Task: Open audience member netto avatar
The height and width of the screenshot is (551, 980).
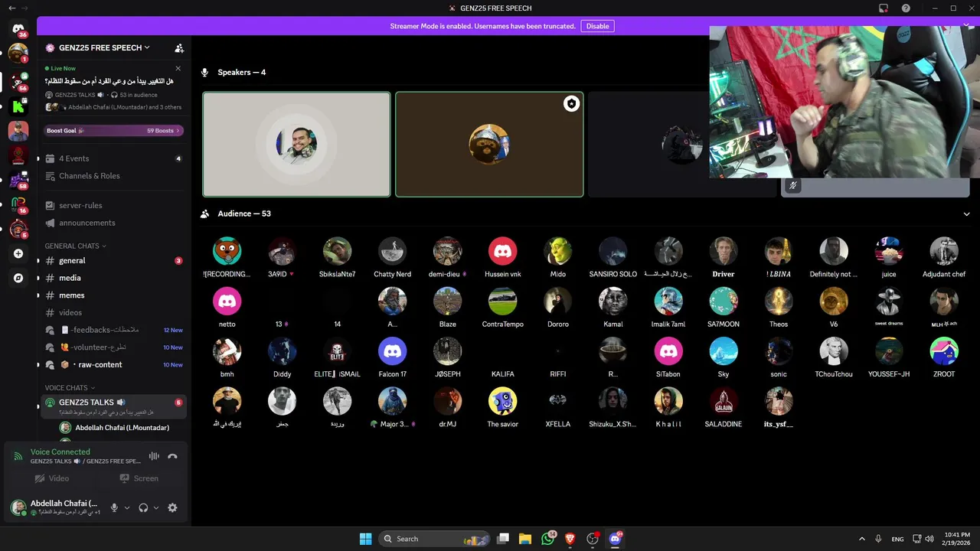Action: tap(227, 301)
